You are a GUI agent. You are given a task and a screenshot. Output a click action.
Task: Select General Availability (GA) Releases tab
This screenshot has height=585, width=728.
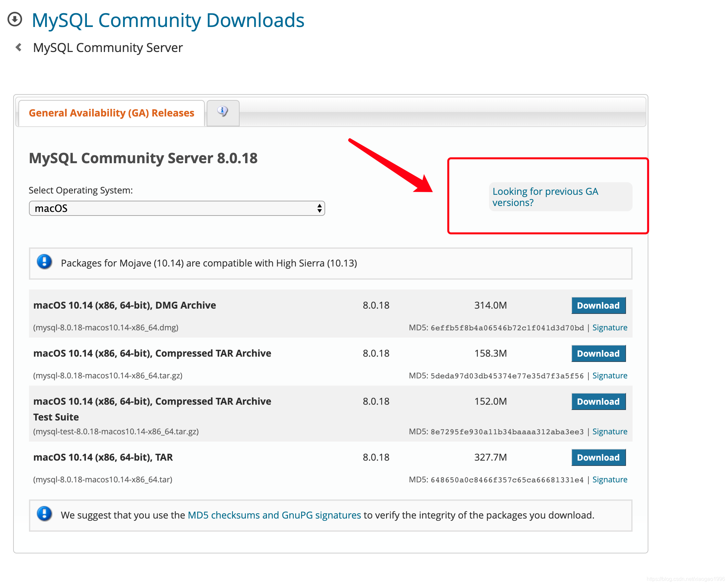[x=112, y=113]
